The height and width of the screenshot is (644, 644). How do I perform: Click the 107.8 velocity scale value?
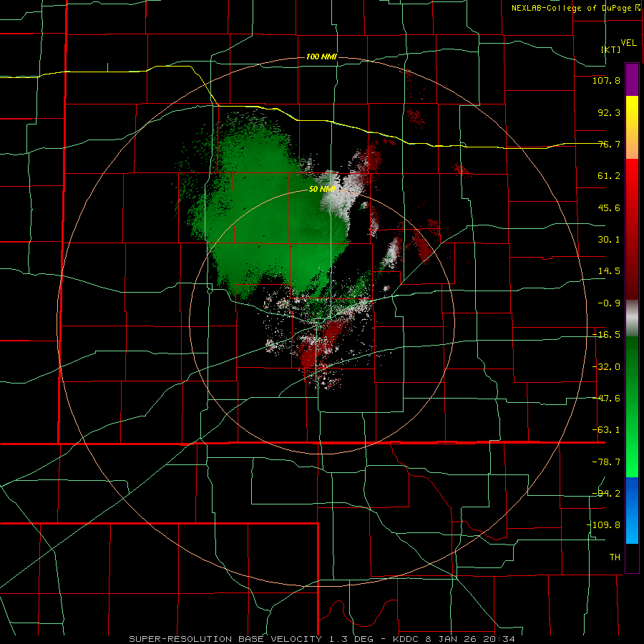tap(606, 80)
